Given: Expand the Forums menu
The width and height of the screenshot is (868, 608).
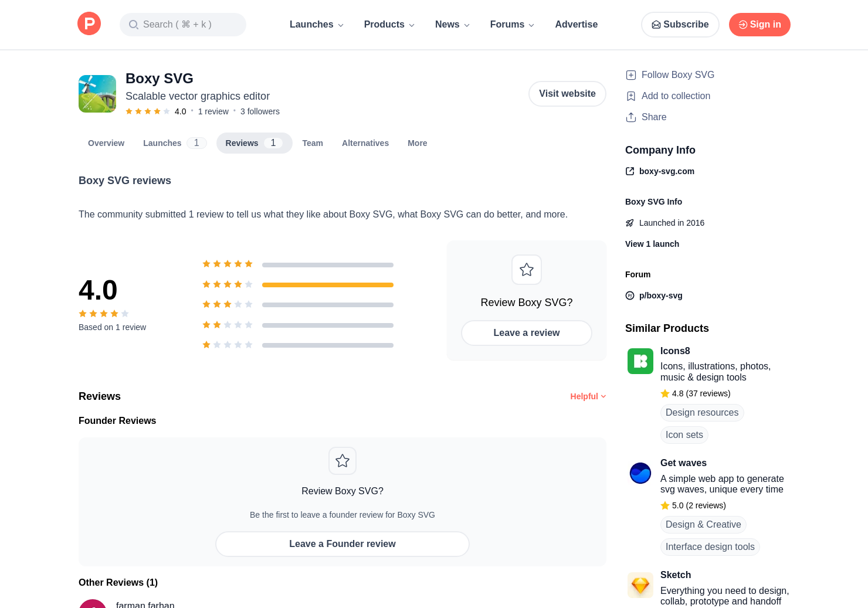Looking at the screenshot, I should click(512, 25).
